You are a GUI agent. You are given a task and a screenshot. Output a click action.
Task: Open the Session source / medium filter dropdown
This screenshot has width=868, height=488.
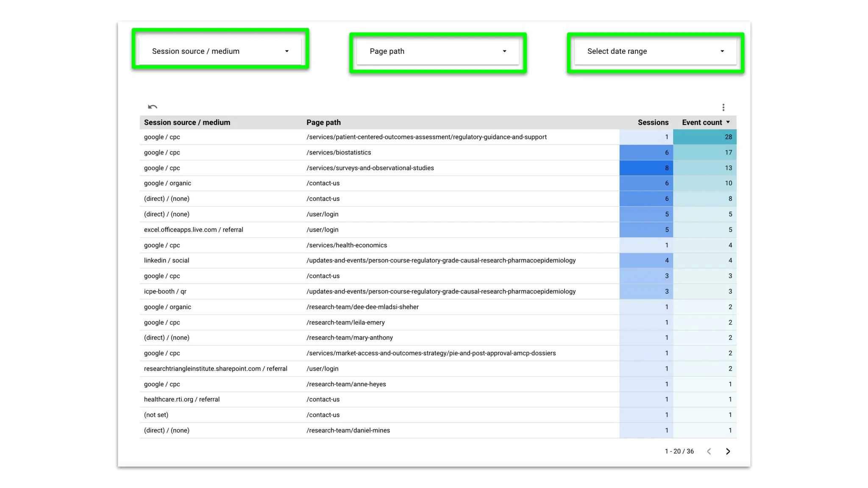pyautogui.click(x=220, y=51)
